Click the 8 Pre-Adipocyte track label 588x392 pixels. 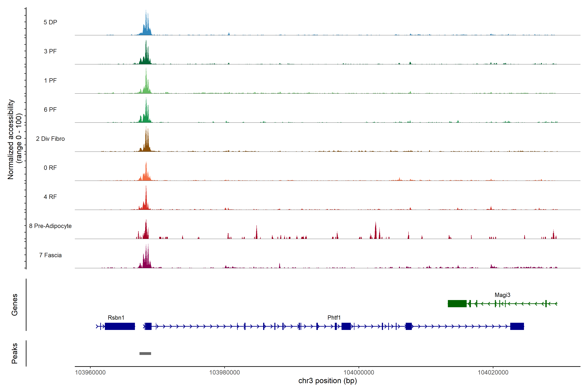pyautogui.click(x=50, y=226)
